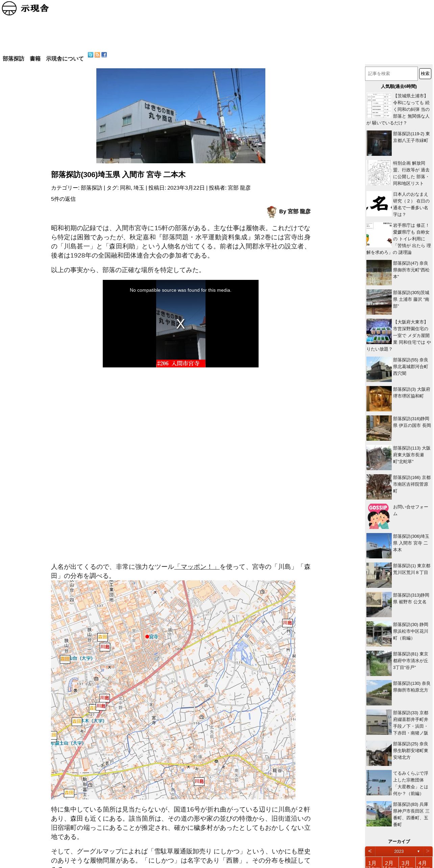
Task: Open sidebar 部落探訪(306) 入間市宮寺 article
Action: point(399,546)
